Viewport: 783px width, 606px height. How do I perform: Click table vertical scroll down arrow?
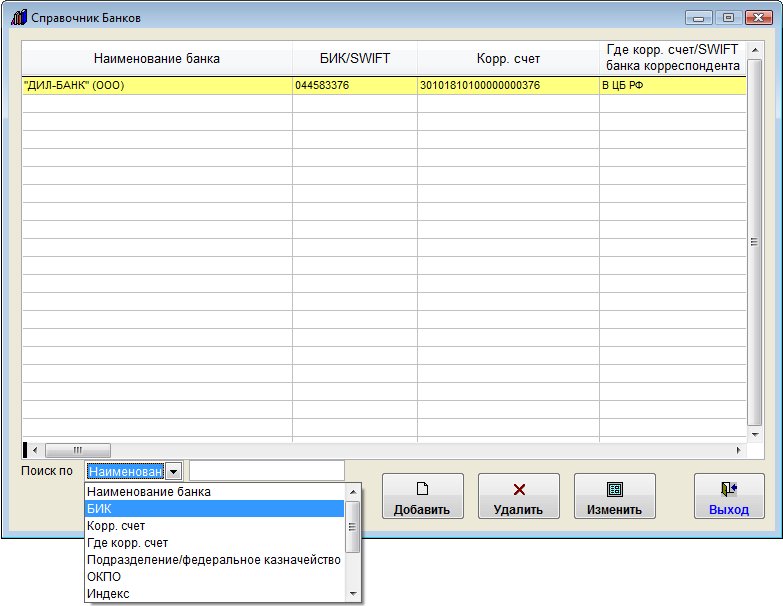click(x=755, y=434)
